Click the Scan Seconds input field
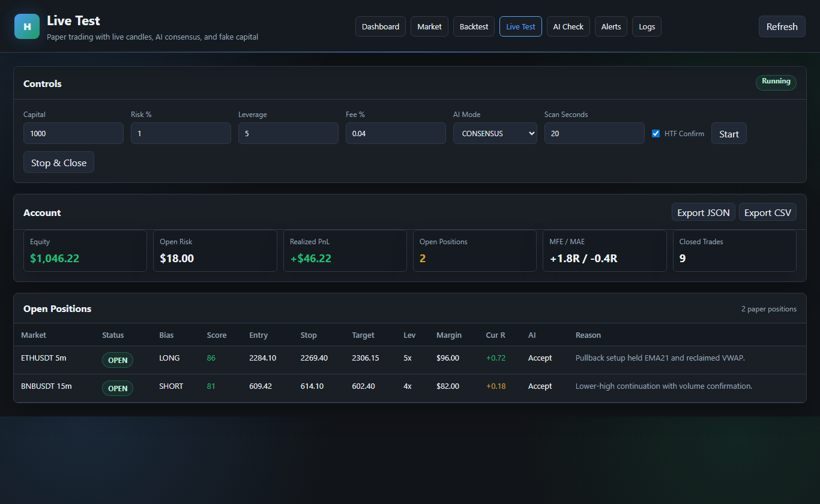The width and height of the screenshot is (820, 504). [x=594, y=133]
